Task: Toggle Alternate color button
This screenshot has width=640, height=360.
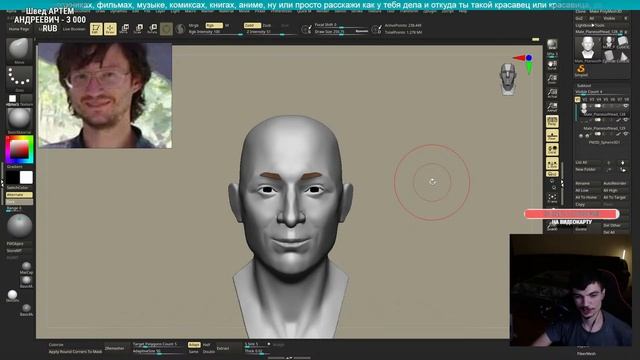Action: (x=19, y=195)
